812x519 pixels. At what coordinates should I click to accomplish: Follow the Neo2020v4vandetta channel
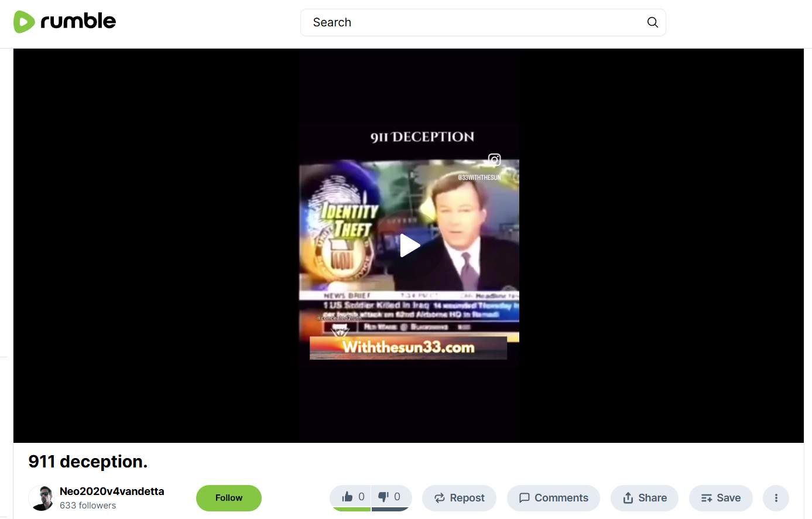click(x=229, y=498)
